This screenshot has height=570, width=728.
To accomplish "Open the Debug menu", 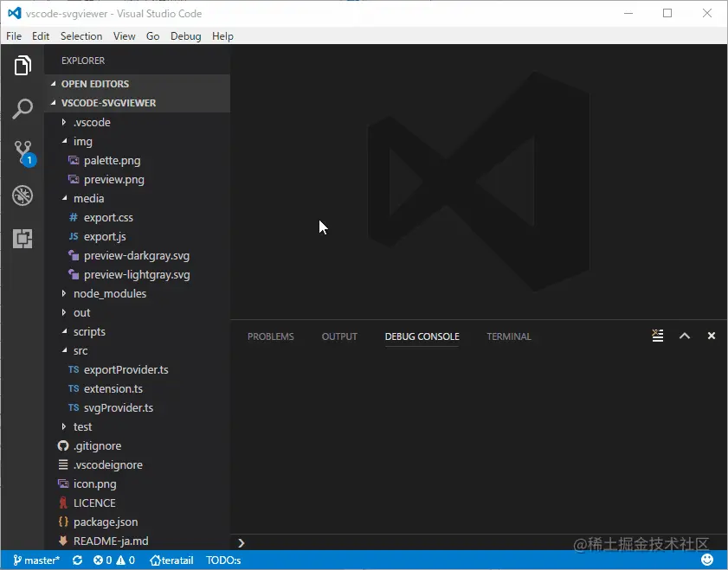I will click(x=186, y=36).
